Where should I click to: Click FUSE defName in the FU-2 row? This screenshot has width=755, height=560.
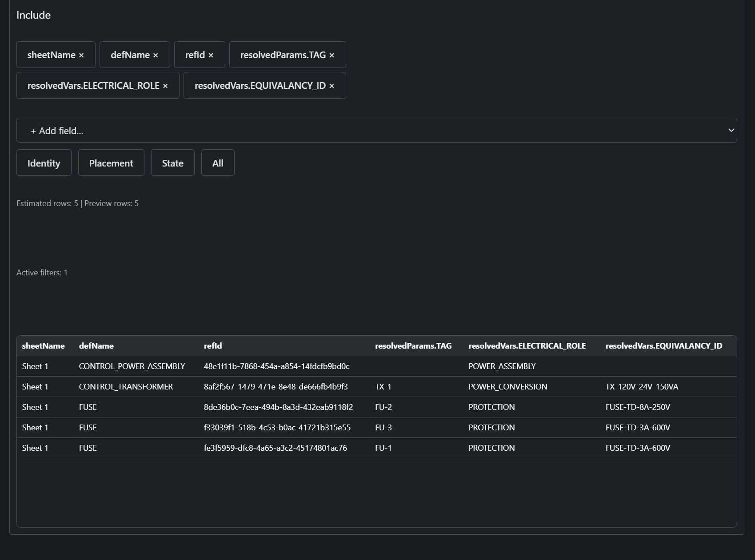[88, 407]
